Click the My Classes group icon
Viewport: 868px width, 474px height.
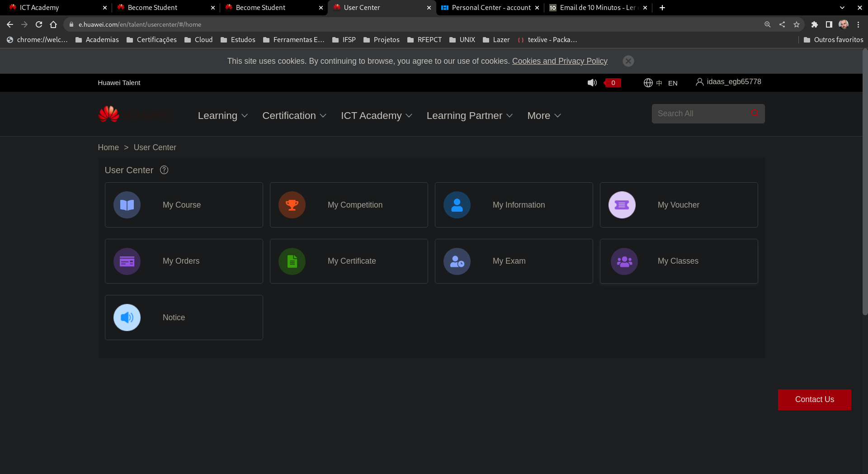point(624,261)
